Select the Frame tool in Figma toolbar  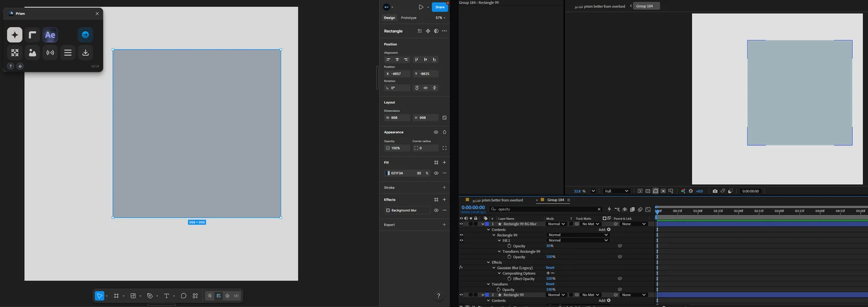(116, 296)
